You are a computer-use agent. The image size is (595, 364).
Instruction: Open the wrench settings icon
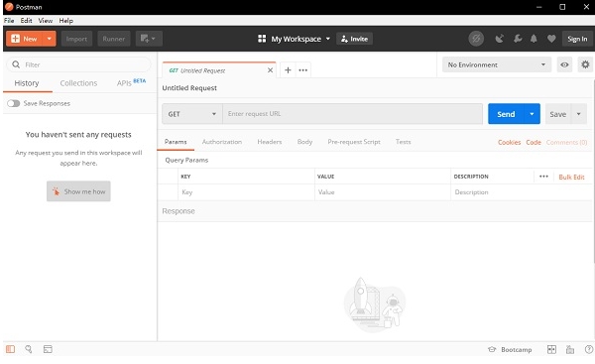(x=518, y=39)
